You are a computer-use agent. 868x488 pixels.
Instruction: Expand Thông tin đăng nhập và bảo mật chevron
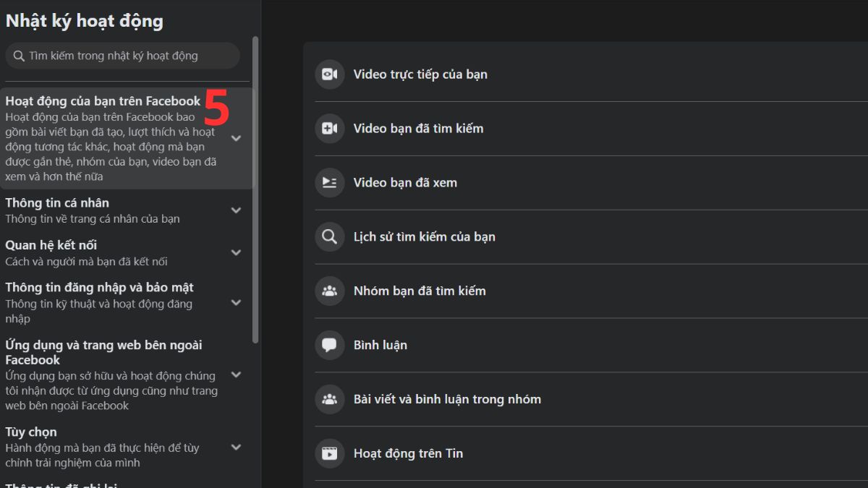tap(236, 302)
